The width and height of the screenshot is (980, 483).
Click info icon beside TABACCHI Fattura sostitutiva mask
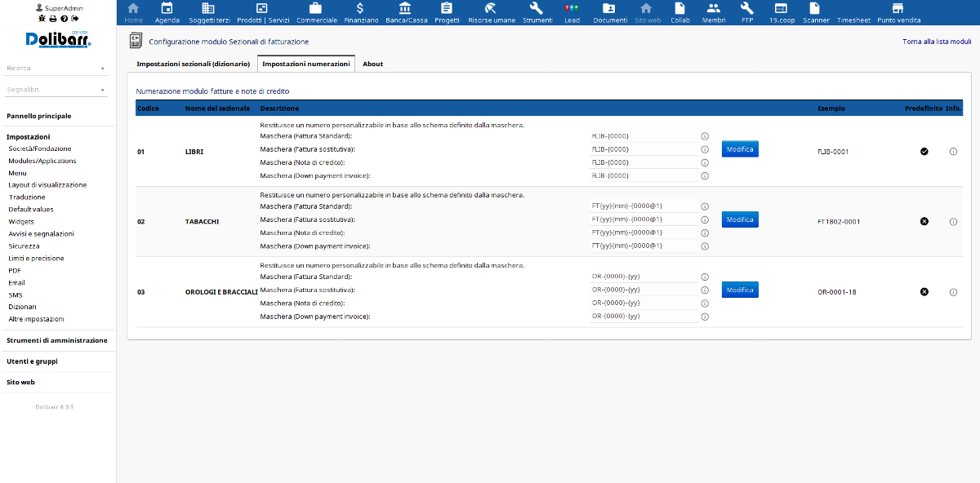pyautogui.click(x=705, y=219)
